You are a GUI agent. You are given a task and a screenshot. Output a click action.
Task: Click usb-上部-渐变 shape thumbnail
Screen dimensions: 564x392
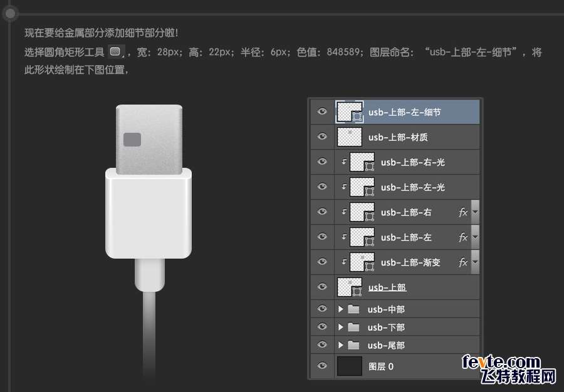click(x=362, y=262)
